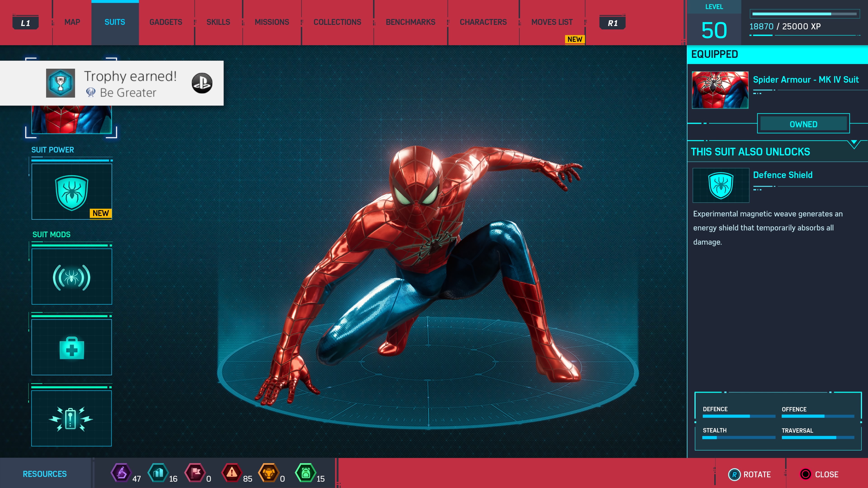Click the trophy icon in notification
The width and height of the screenshot is (868, 488).
(61, 83)
